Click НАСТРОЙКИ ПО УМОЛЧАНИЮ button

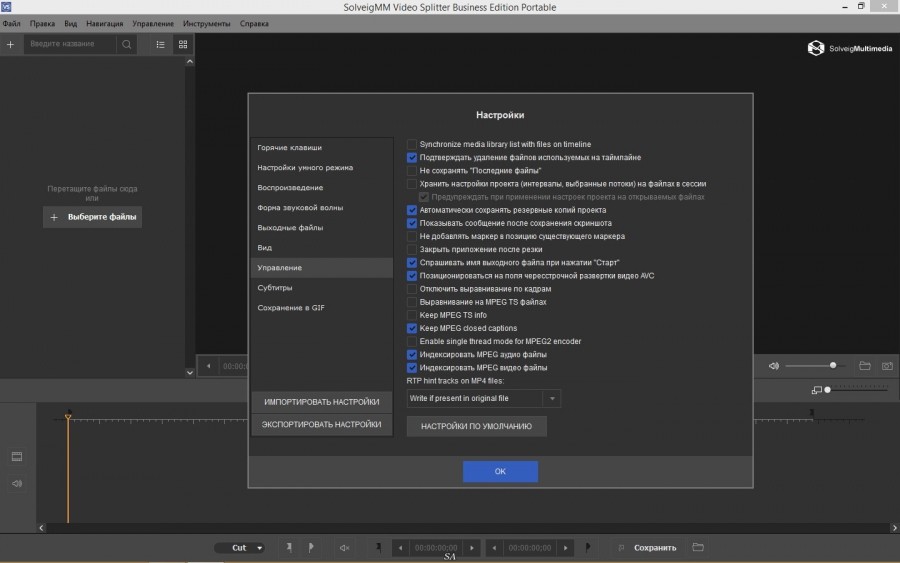tap(476, 426)
